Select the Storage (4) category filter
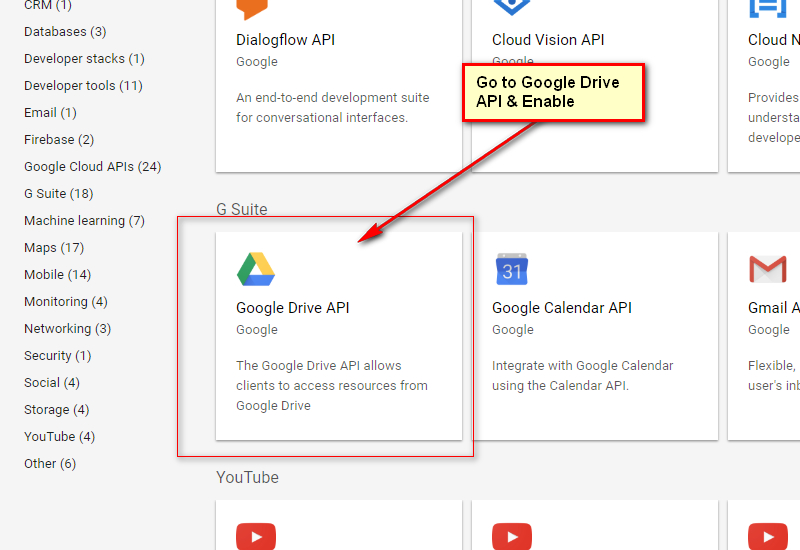800x550 pixels. click(x=56, y=410)
